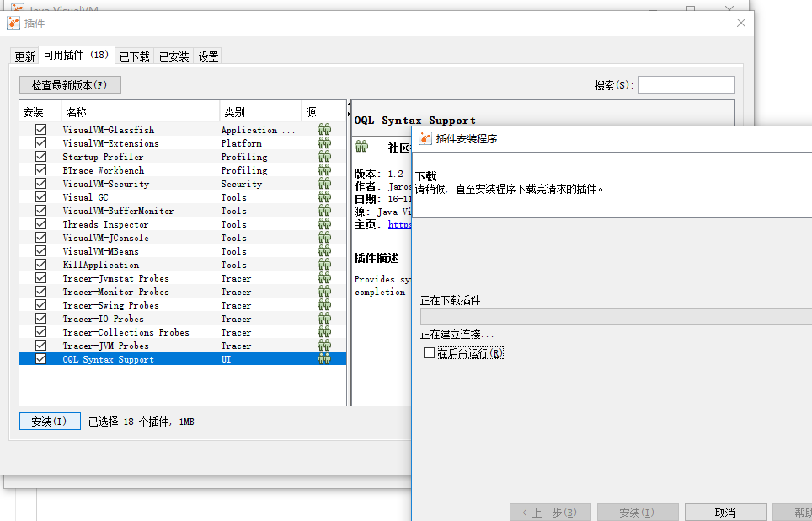
Task: Uncheck the VisualVM-Glassfish install checkbox
Action: point(41,130)
